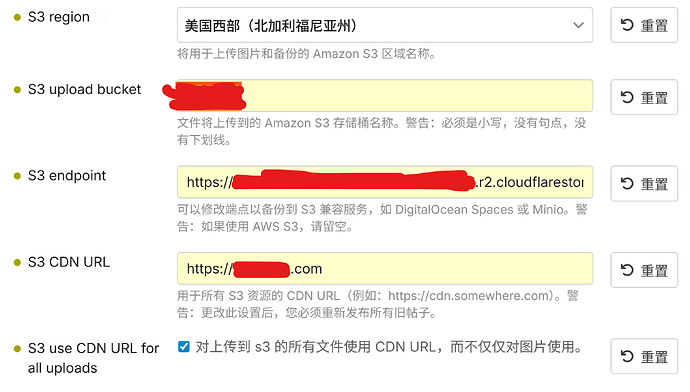The width and height of the screenshot is (690, 392).
Task: Click the S3 endpoint setting label
Action: point(67,176)
